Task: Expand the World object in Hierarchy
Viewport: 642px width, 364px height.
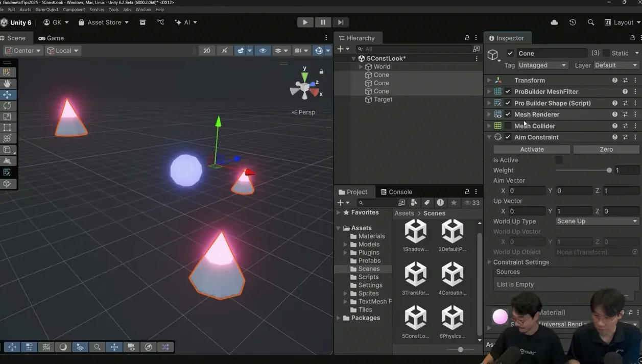Action: point(361,67)
